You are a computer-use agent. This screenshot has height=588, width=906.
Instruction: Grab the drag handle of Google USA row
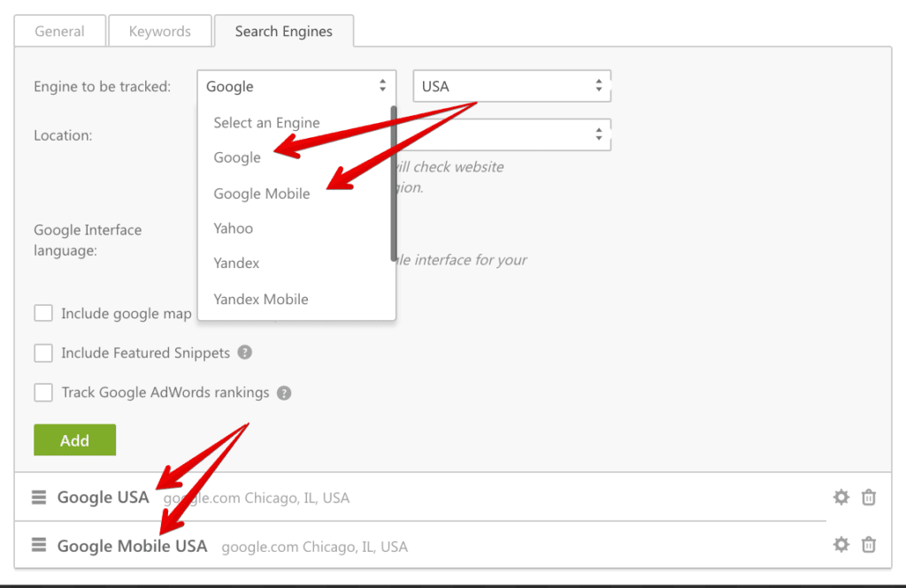[39, 497]
